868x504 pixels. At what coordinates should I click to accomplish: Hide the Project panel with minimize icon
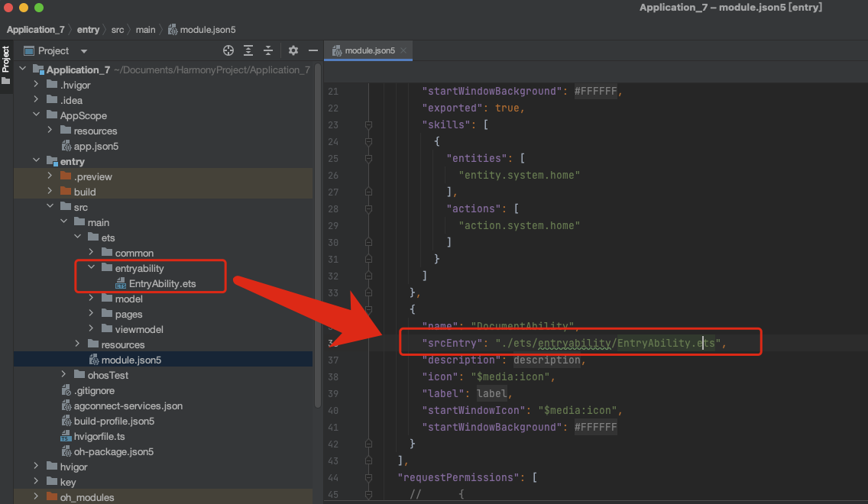[x=313, y=50]
